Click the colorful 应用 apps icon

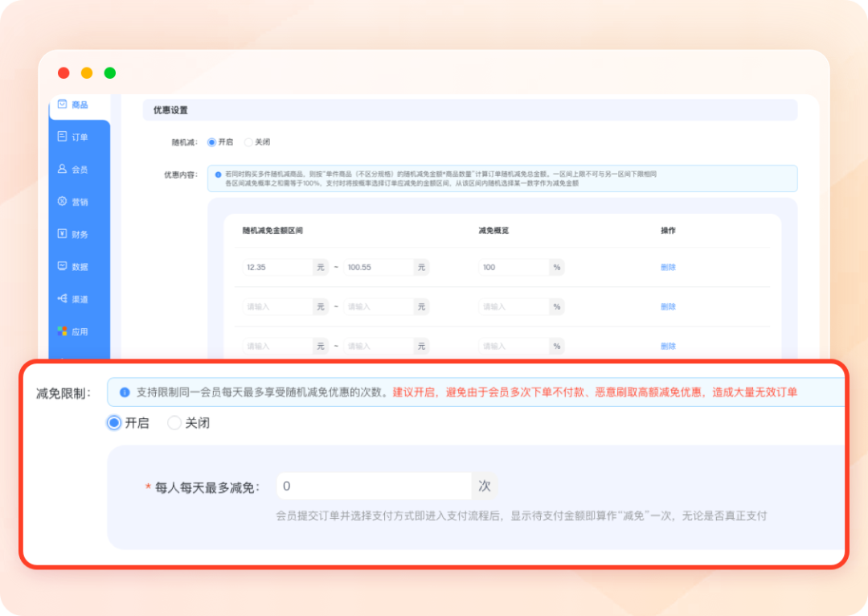click(62, 331)
